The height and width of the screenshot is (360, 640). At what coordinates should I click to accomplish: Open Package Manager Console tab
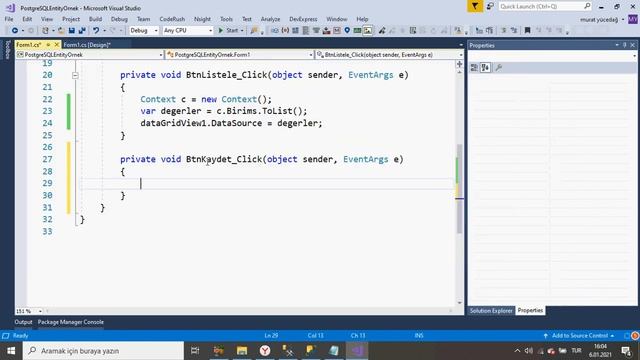pos(71,322)
